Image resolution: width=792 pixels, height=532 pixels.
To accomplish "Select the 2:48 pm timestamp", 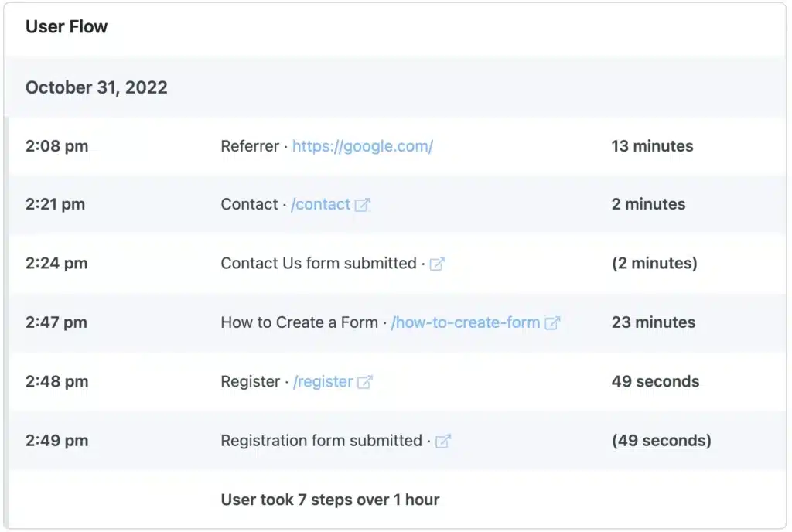I will (x=57, y=381).
